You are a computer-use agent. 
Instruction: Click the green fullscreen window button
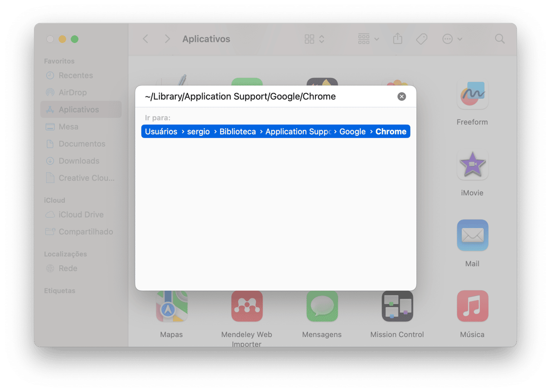[74, 39]
